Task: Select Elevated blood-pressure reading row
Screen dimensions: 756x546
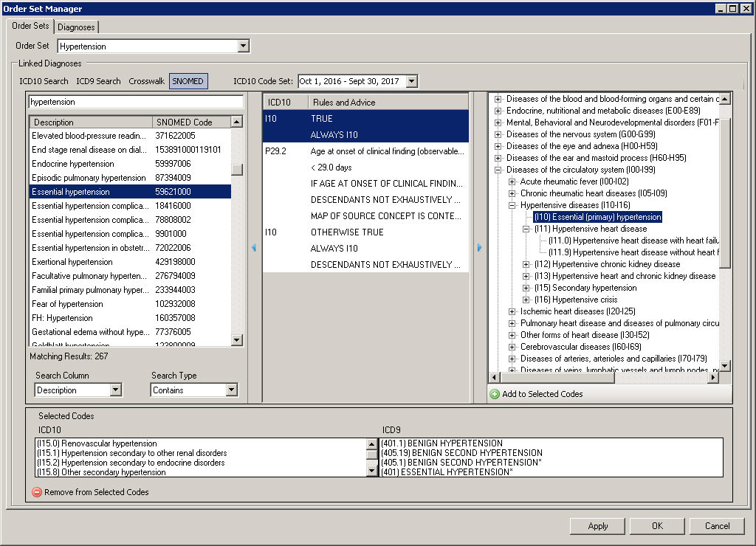Action: [x=130, y=136]
